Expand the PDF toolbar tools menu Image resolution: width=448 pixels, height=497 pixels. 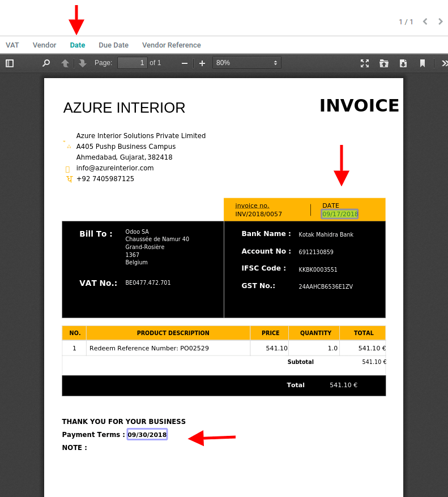pos(443,63)
